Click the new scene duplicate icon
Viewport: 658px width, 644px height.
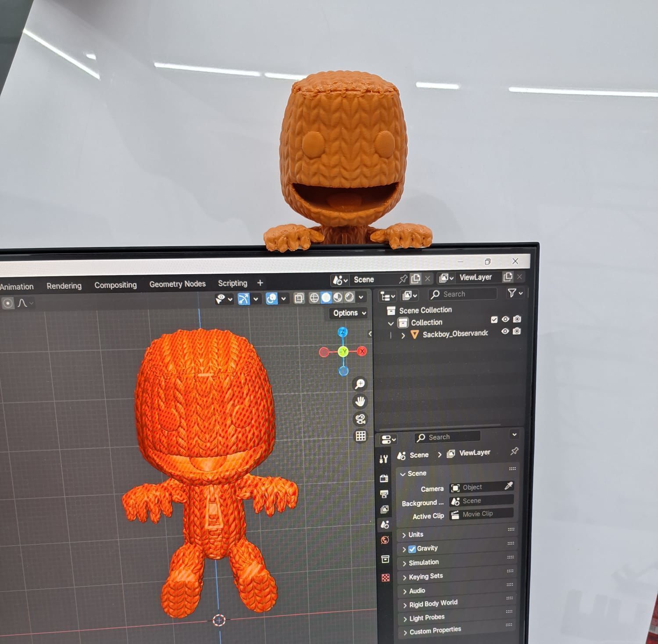click(x=415, y=278)
